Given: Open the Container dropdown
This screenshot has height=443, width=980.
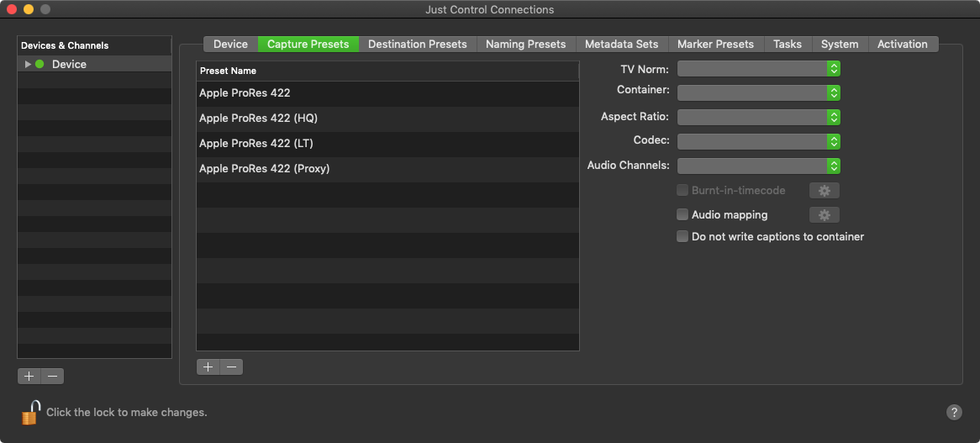Looking at the screenshot, I should [759, 93].
